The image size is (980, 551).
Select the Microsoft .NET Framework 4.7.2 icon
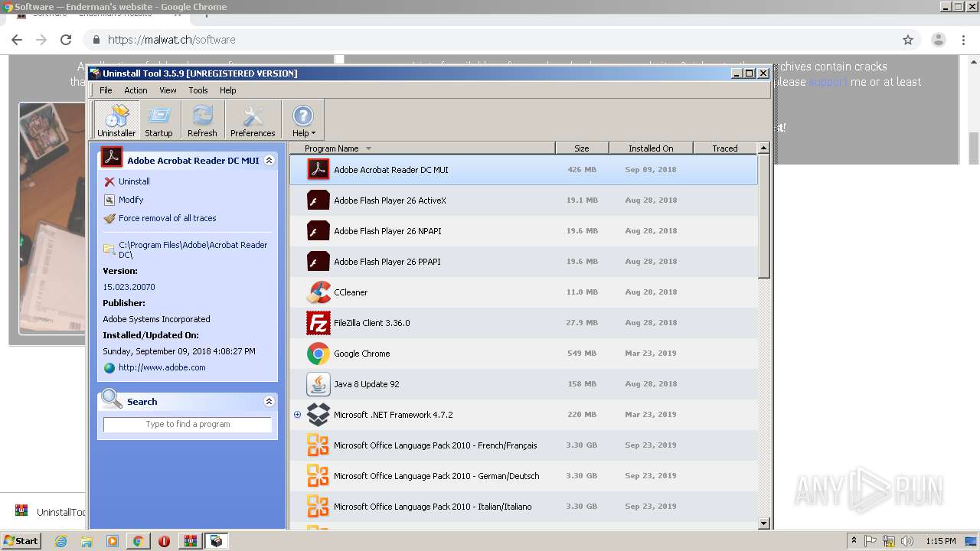tap(318, 414)
